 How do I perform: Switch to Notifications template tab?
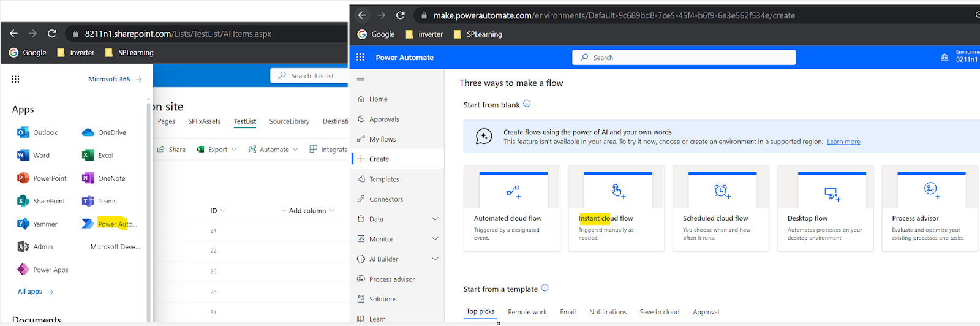[608, 312]
